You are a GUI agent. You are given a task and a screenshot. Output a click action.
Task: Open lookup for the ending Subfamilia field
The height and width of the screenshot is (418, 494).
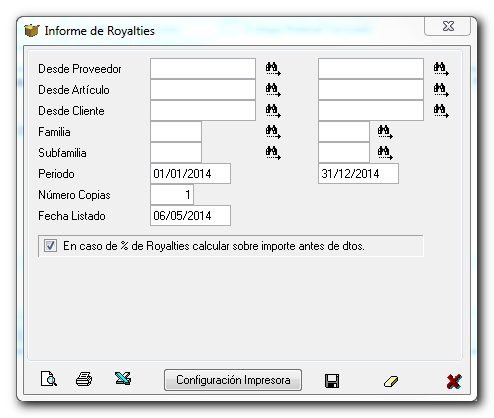click(x=385, y=153)
